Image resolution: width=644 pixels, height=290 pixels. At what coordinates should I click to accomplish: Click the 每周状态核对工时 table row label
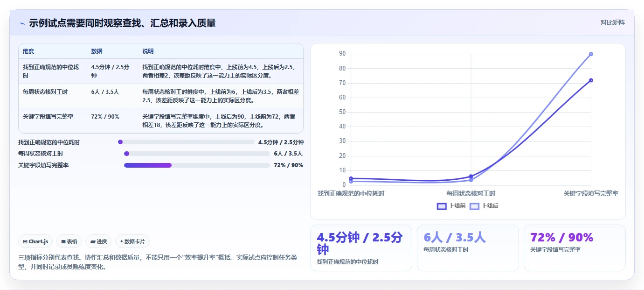tap(45, 92)
